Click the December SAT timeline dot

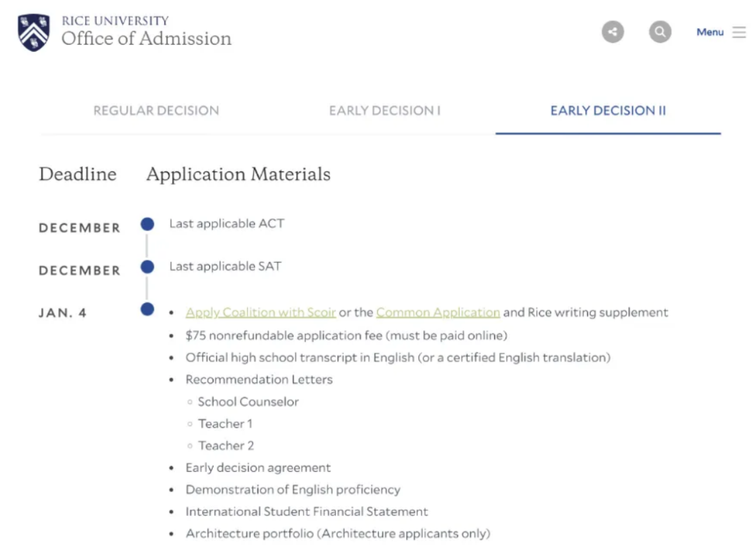[x=147, y=267]
